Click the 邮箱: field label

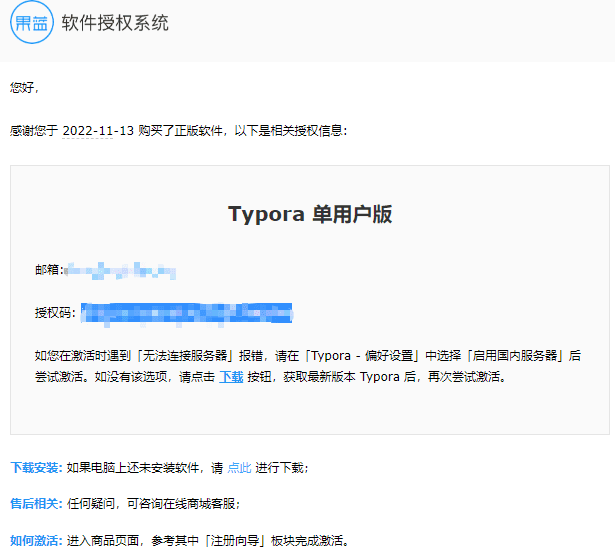coord(49,270)
